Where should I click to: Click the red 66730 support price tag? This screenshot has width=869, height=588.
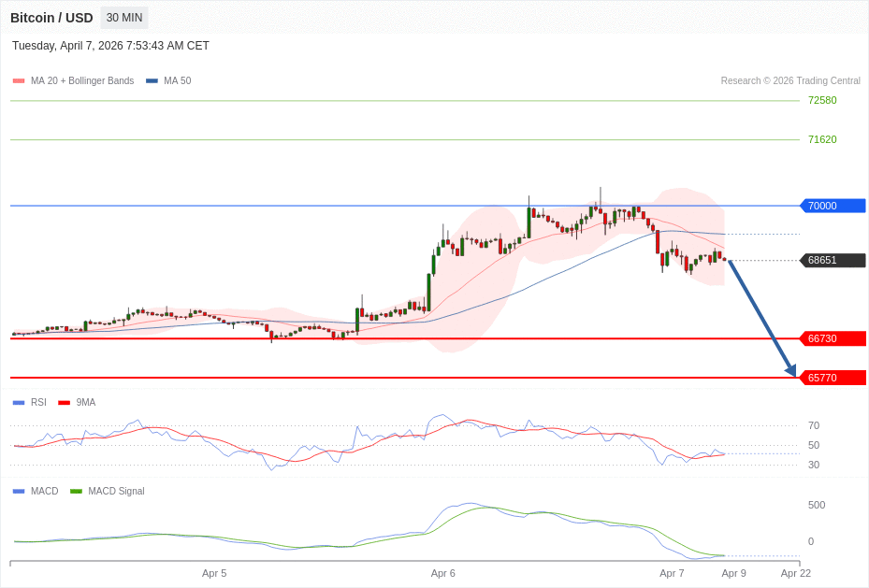(832, 338)
